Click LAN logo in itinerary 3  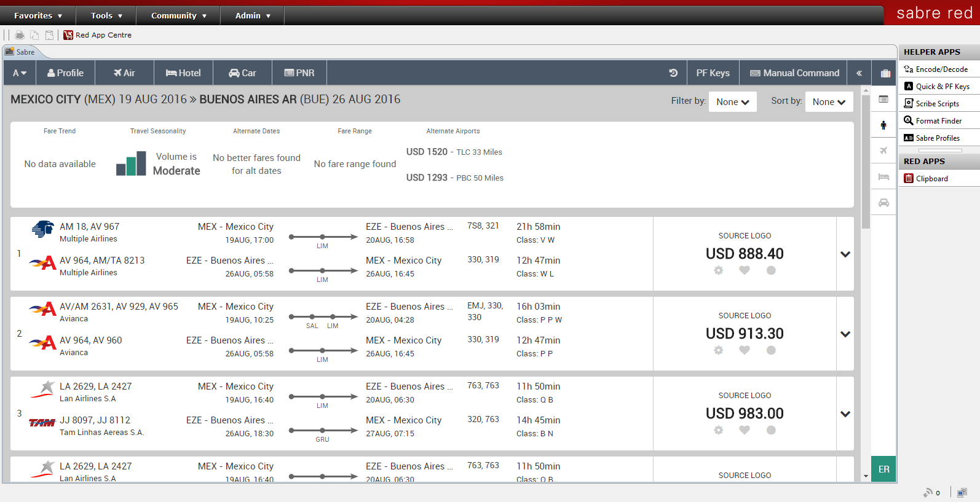click(x=42, y=390)
